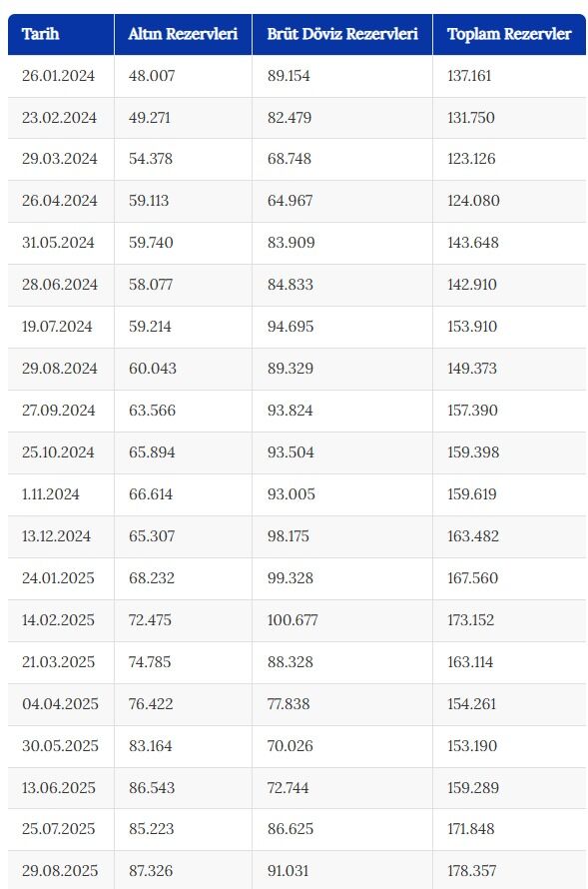Select total reserves value 149.373
Image resolution: width=588 pixels, height=889 pixels.
tap(472, 369)
